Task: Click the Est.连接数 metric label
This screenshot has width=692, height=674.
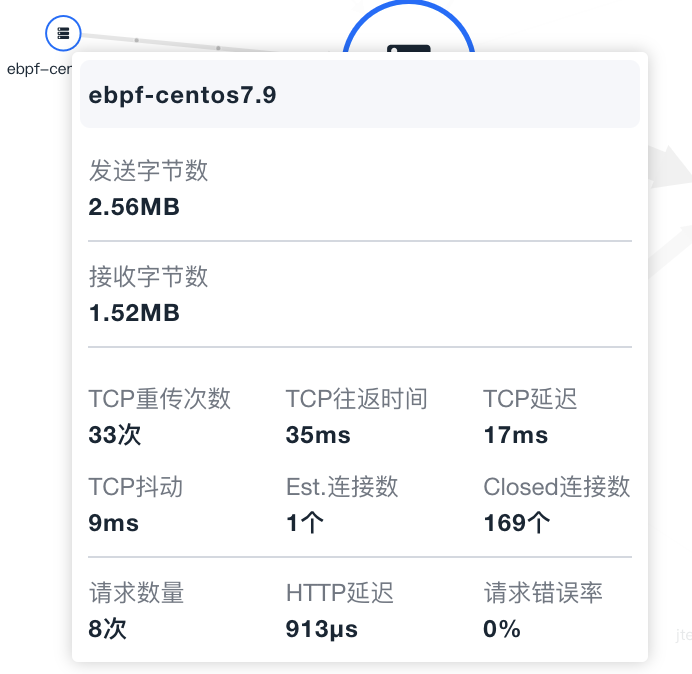Action: pyautogui.click(x=342, y=487)
